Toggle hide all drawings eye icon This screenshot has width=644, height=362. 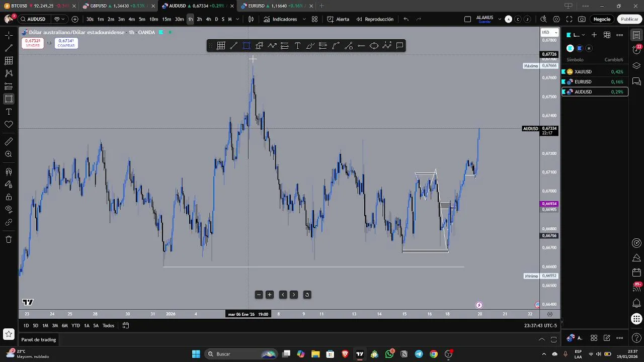pyautogui.click(x=9, y=209)
